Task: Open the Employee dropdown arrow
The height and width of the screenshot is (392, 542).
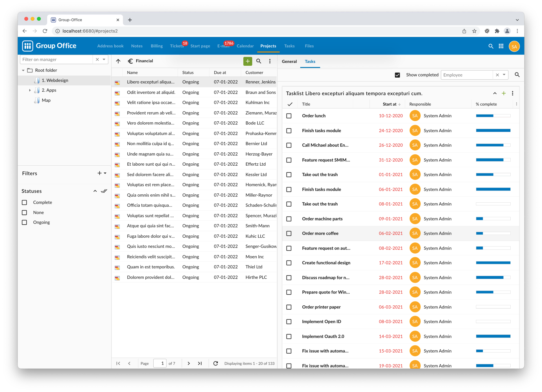Action: tap(504, 75)
